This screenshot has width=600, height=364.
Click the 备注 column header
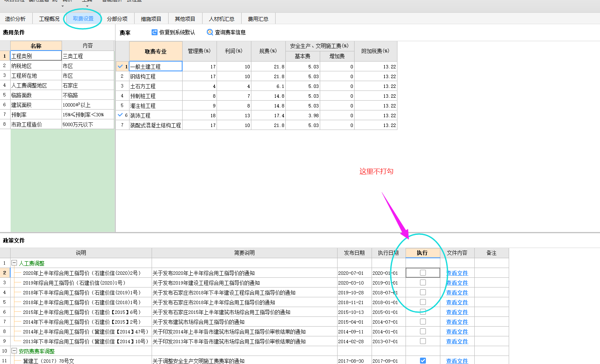pyautogui.click(x=492, y=253)
